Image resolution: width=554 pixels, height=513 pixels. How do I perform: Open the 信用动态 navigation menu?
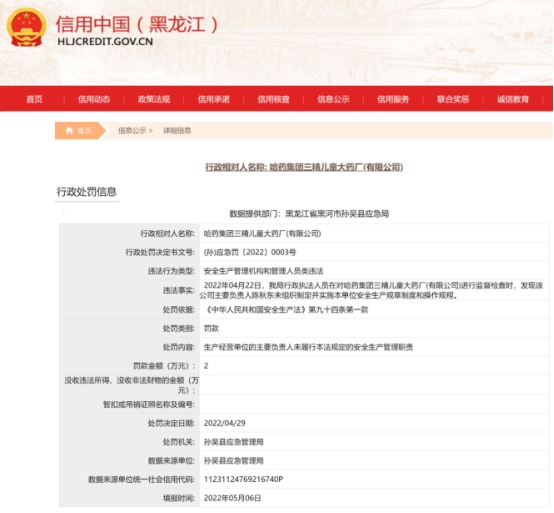click(x=94, y=99)
